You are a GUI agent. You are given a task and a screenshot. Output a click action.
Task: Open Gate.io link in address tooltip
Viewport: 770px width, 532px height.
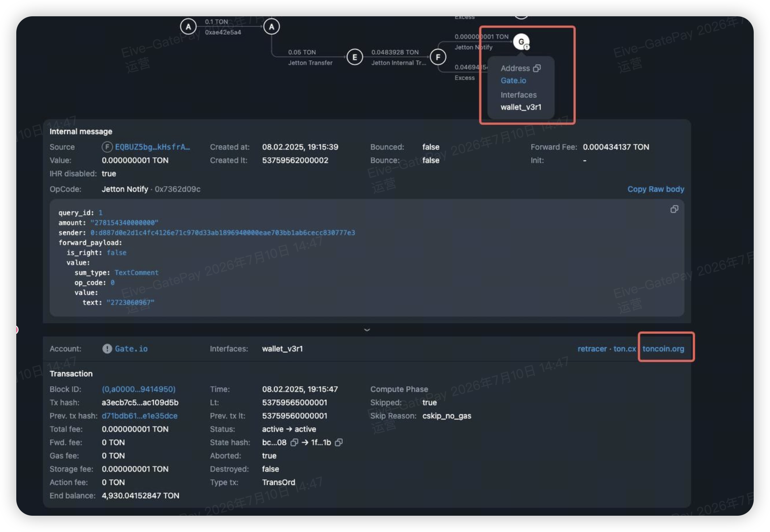513,81
